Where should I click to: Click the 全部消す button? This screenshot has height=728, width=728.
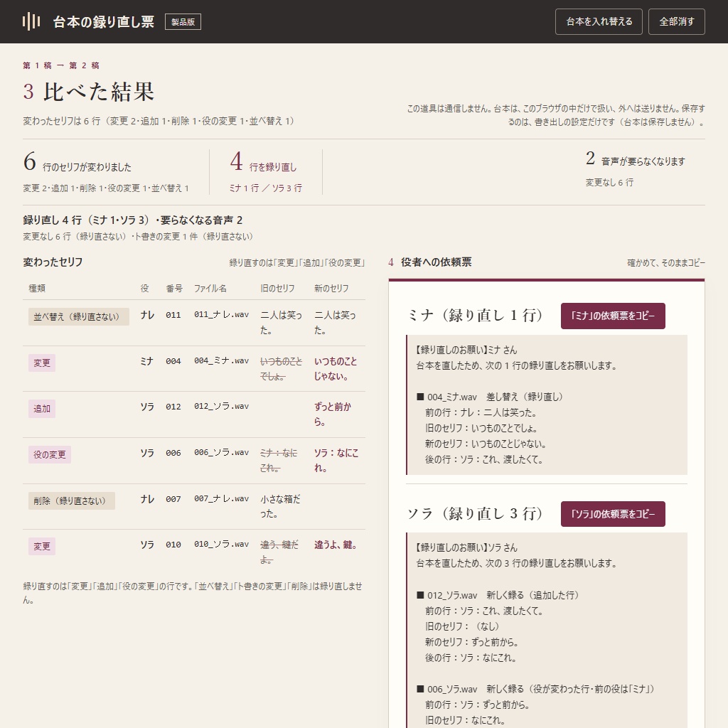point(677,22)
